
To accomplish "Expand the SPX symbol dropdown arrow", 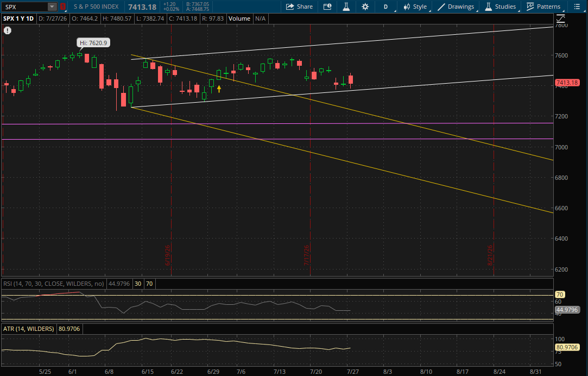I will coord(52,7).
